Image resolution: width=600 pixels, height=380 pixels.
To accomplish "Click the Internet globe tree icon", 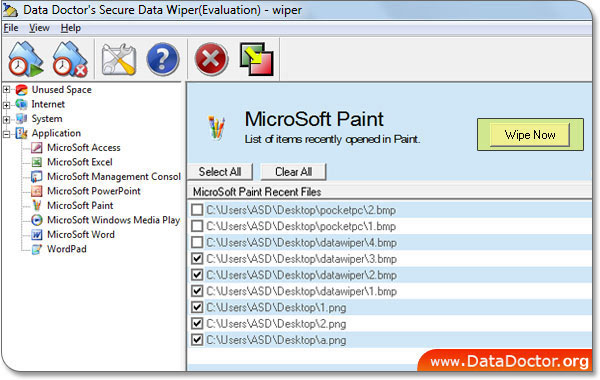I will (21, 104).
